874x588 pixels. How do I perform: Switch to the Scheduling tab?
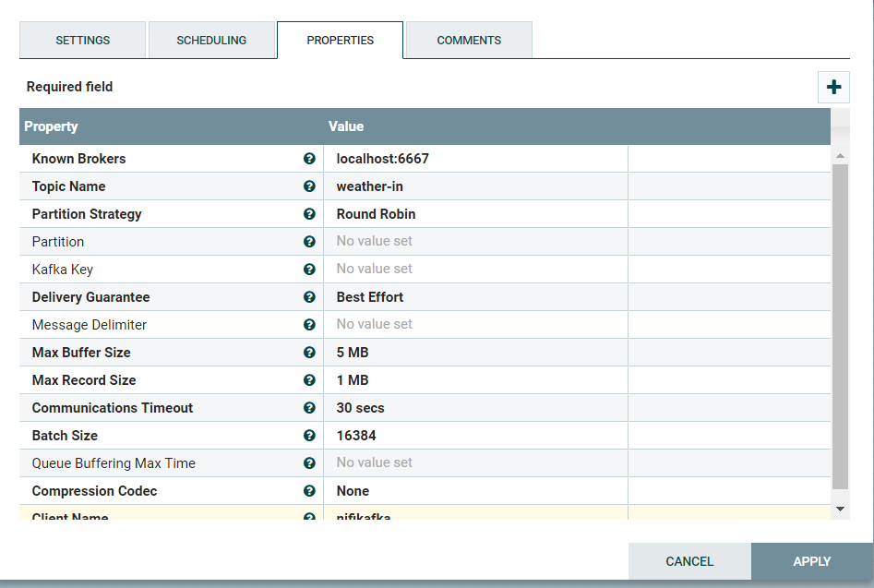(x=211, y=41)
